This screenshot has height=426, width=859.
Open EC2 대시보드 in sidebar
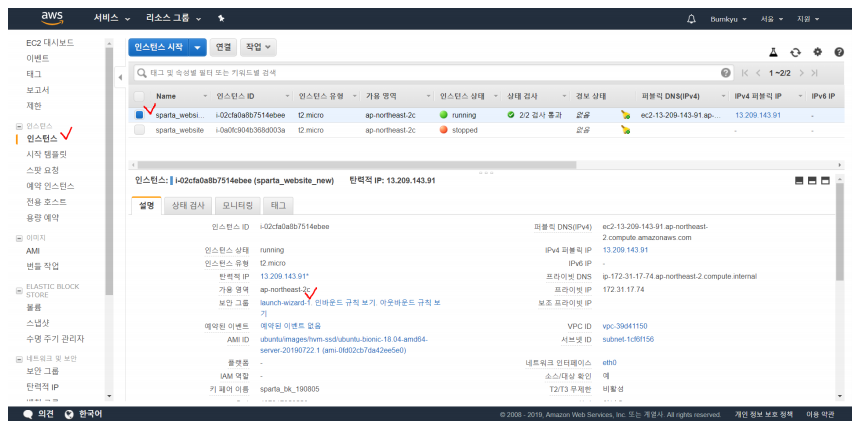(50, 42)
